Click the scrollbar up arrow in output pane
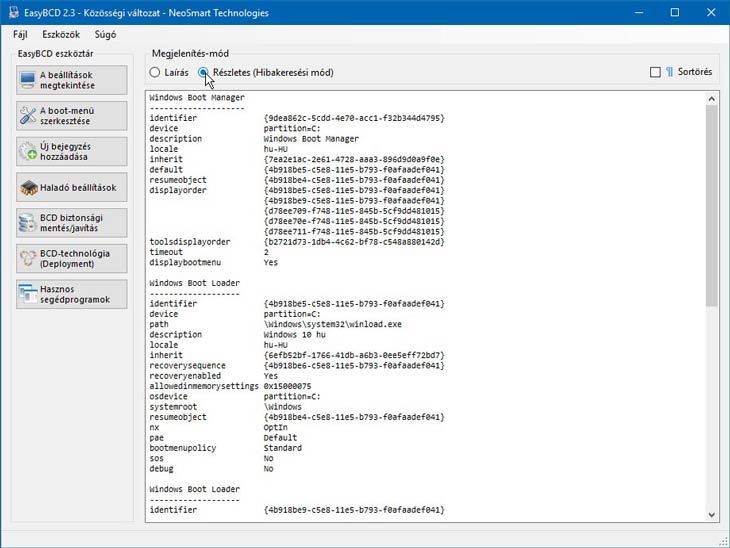Screen dimensions: 730x548 (711, 98)
